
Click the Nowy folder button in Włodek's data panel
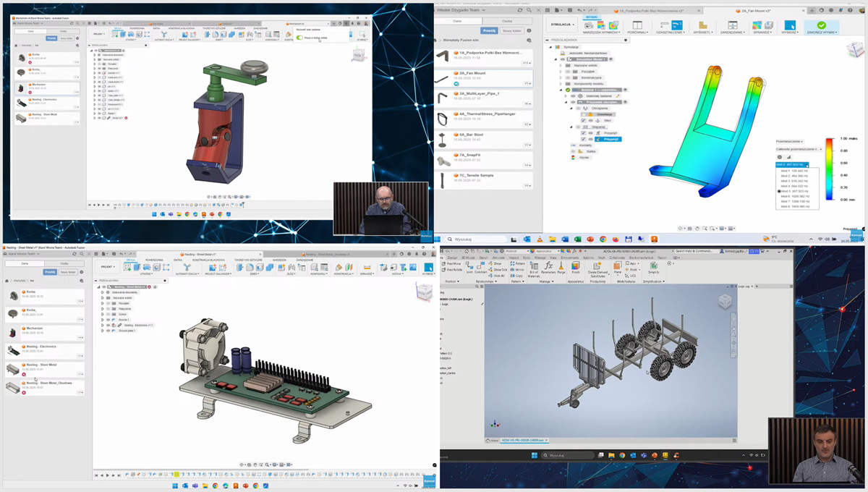pos(512,31)
